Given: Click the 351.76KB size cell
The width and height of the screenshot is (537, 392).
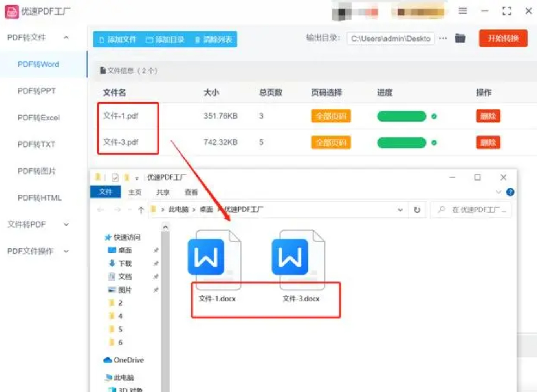Looking at the screenshot, I should [220, 116].
